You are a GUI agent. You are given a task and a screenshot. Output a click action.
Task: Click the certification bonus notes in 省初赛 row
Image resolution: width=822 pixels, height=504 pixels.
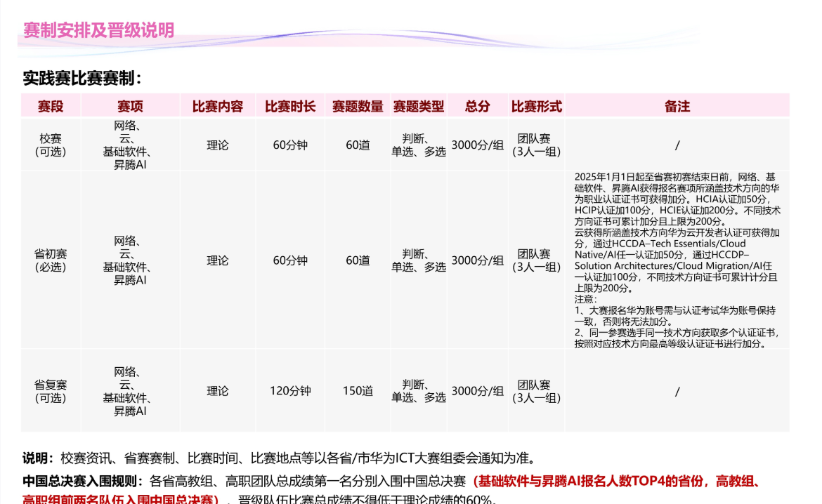677,260
